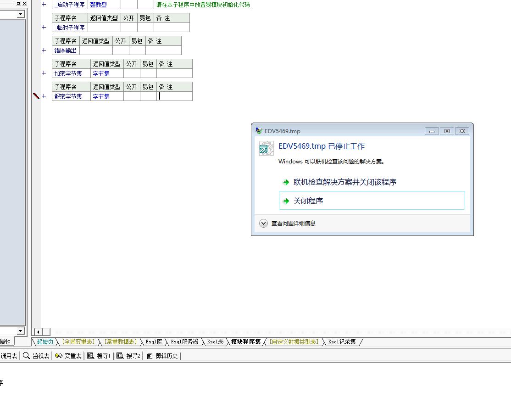Image resolution: width=511 pixels, height=420 pixels.
Task: Expand the 错误输出 plus sign
Action: click(44, 50)
